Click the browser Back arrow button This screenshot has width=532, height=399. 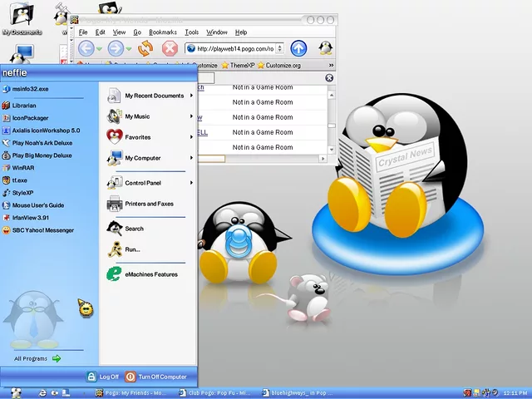coord(86,48)
